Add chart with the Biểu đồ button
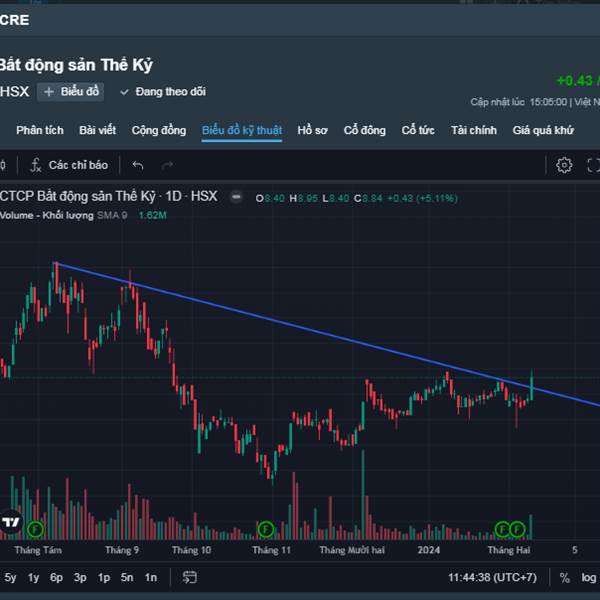 click(70, 92)
